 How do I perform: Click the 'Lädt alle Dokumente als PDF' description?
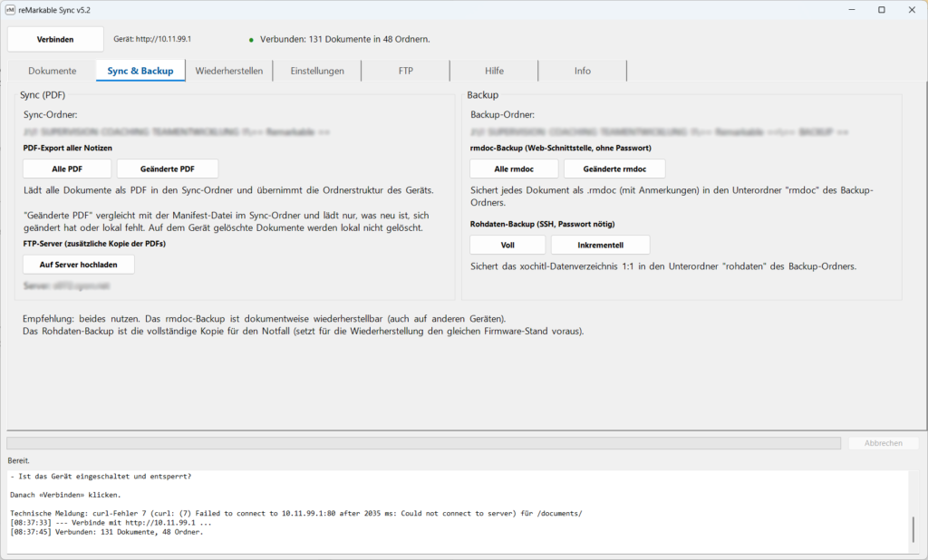[228, 190]
